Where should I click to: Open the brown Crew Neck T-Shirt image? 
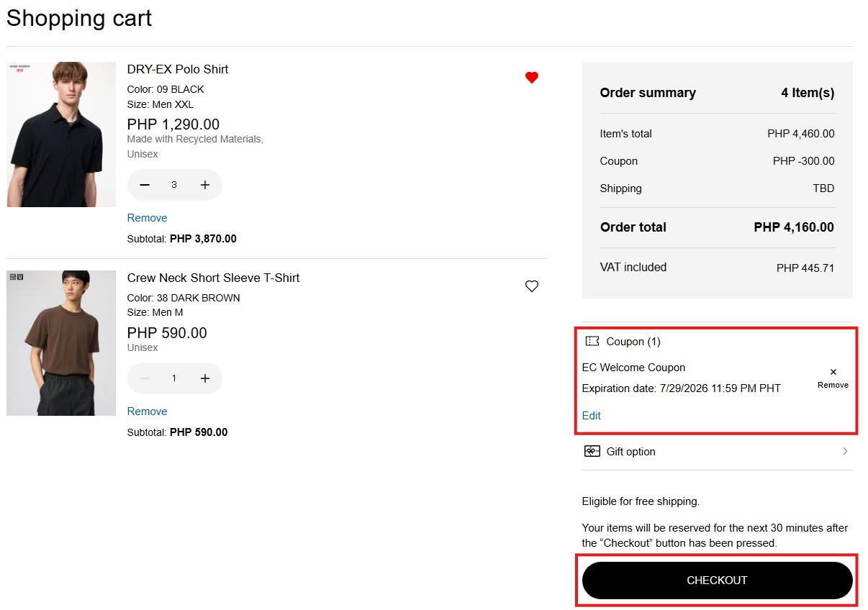tap(61, 343)
